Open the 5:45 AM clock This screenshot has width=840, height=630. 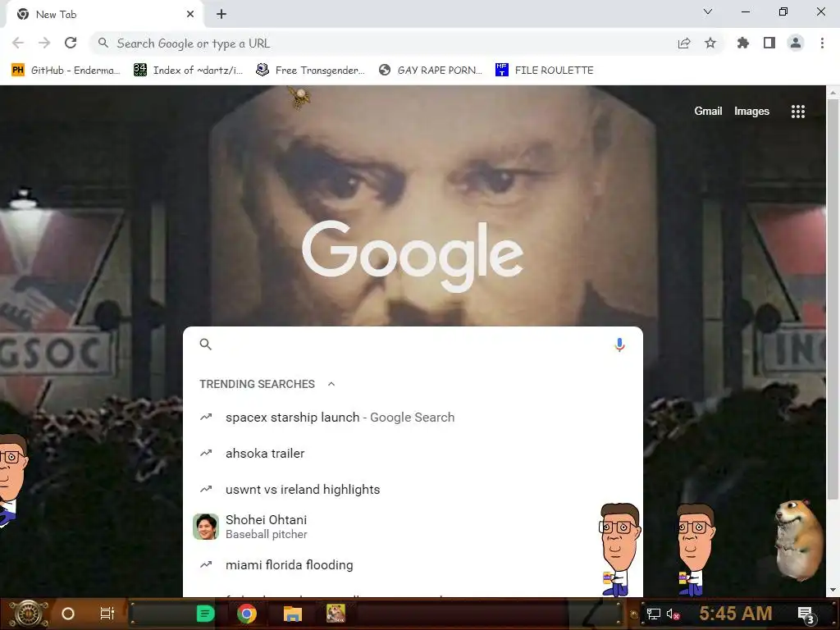pyautogui.click(x=736, y=613)
